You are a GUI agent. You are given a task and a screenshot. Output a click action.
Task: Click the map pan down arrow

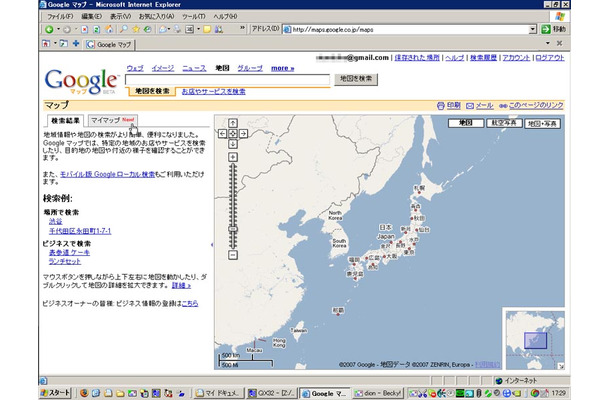tap(233, 142)
